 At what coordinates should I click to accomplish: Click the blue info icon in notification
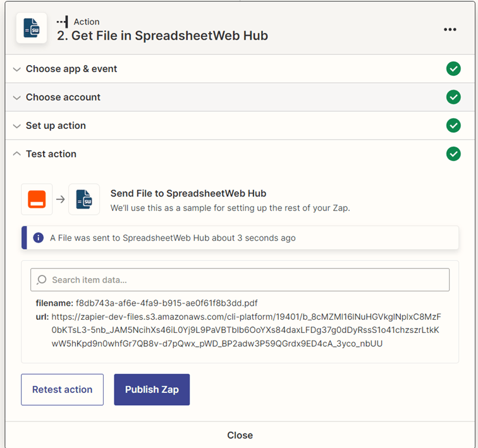[39, 238]
